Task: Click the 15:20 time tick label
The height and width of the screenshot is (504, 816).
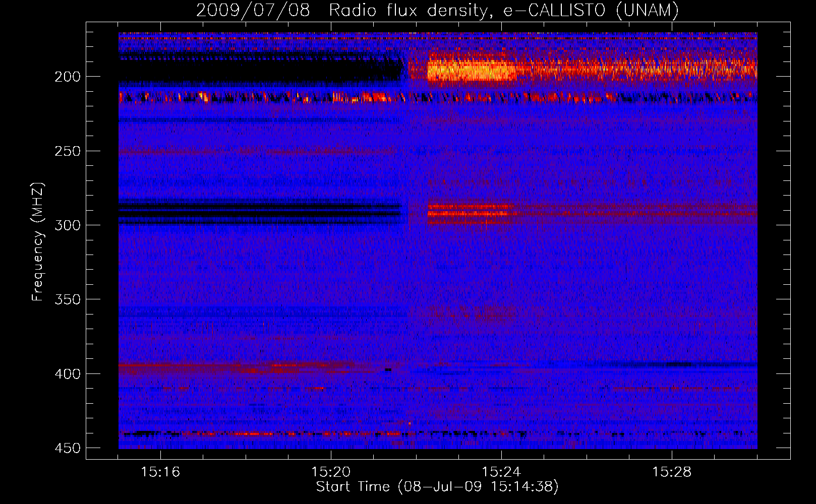Action: pos(331,472)
